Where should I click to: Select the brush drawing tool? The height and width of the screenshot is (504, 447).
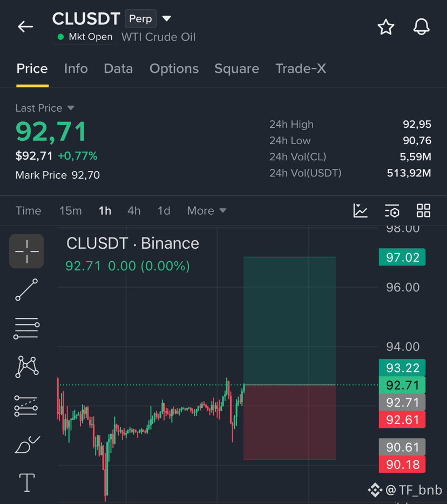click(x=27, y=445)
